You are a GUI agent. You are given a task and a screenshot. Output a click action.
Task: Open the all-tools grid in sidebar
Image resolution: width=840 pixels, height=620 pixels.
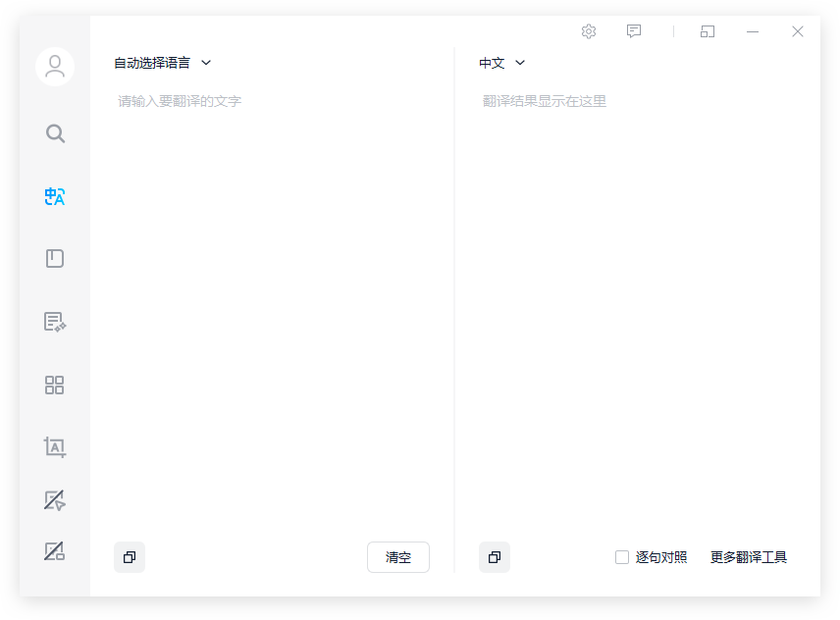55,385
